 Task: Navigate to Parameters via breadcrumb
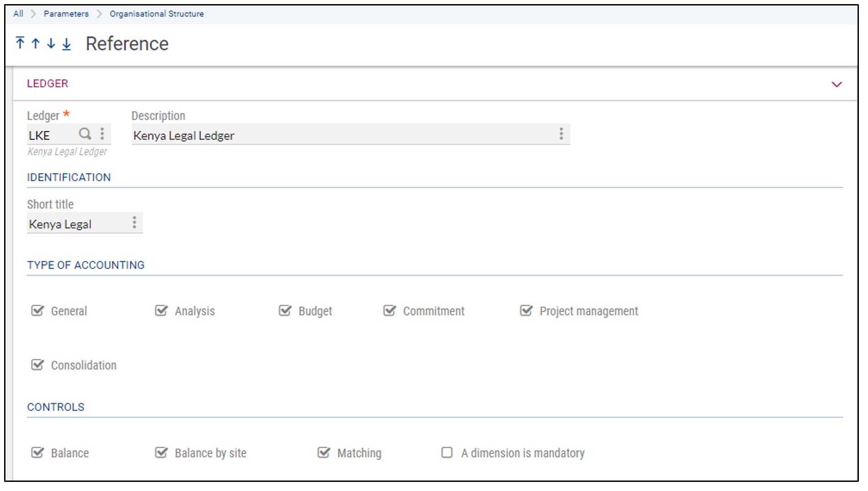pos(66,14)
